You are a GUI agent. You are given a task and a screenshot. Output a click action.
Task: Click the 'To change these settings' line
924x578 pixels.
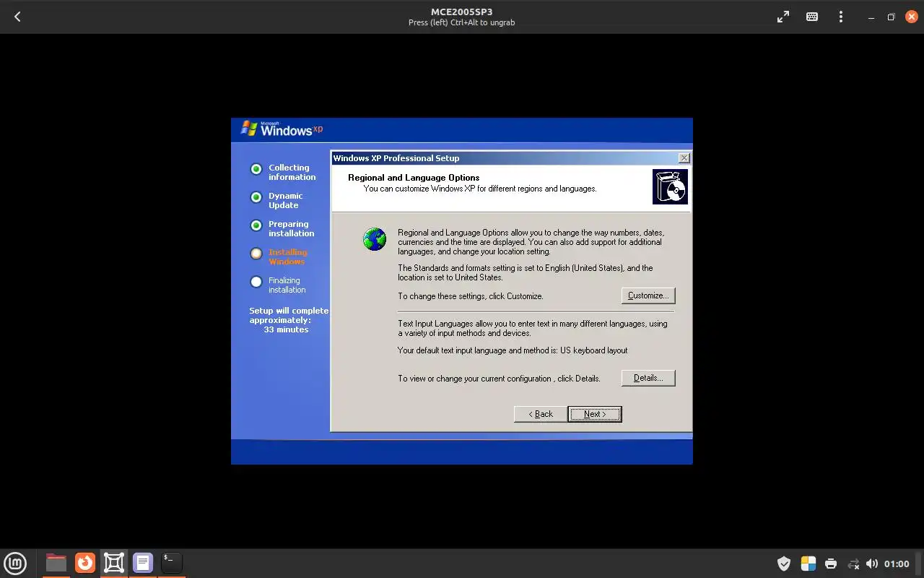[x=471, y=296]
